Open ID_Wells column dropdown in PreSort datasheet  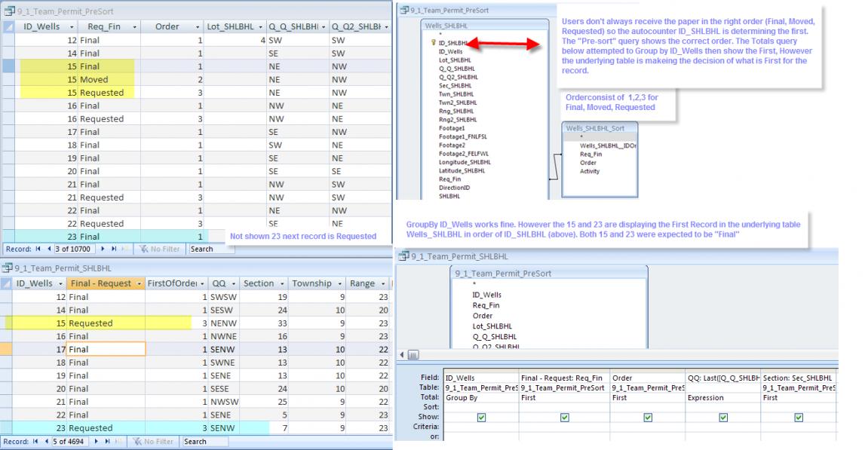click(72, 26)
